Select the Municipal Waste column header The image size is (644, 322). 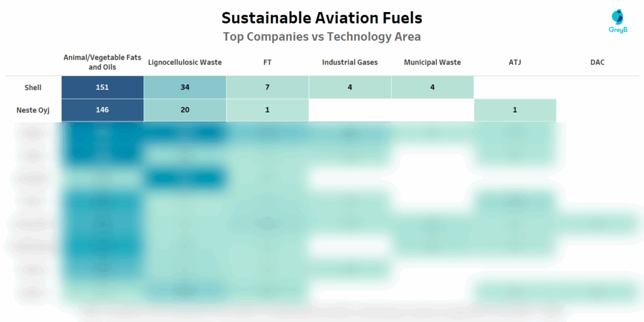click(432, 62)
